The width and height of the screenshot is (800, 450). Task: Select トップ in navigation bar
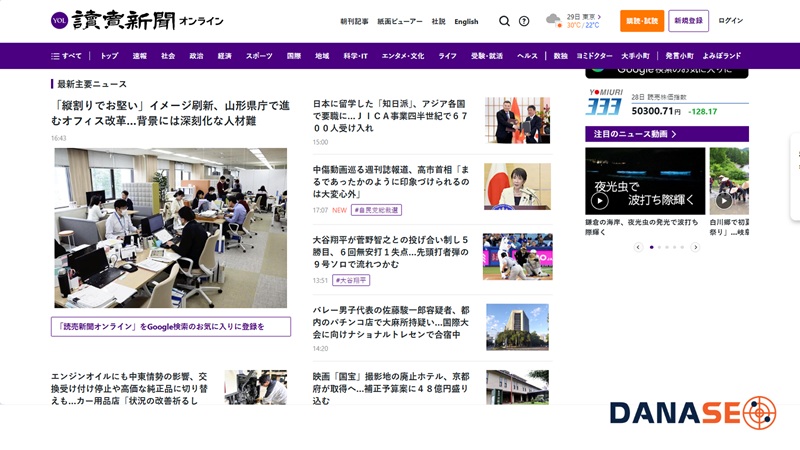tap(109, 56)
